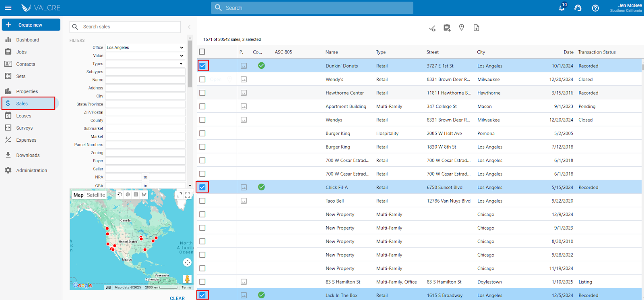Open the help question mark icon
Image resolution: width=644 pixels, height=300 pixels.
pyautogui.click(x=595, y=8)
